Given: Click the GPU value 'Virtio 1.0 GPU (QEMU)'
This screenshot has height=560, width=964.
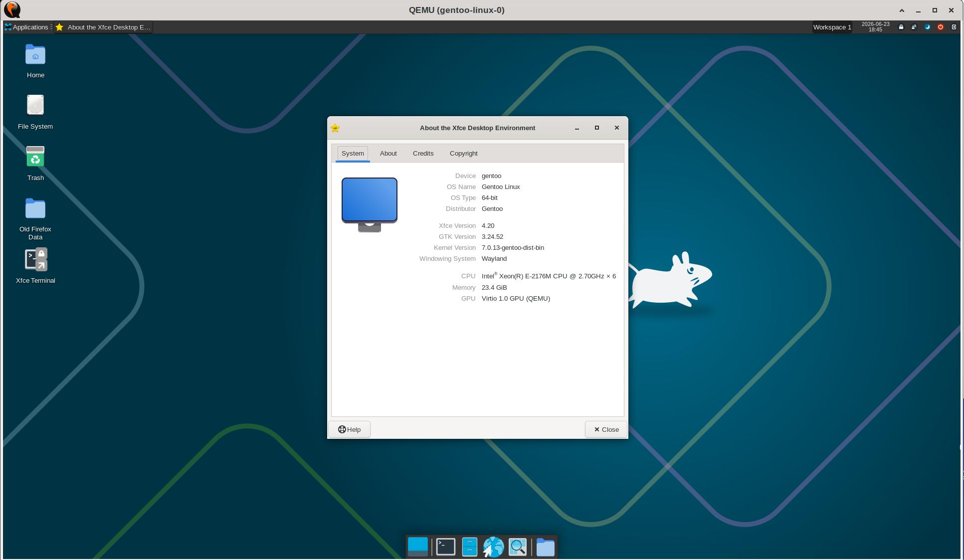Looking at the screenshot, I should (x=516, y=299).
